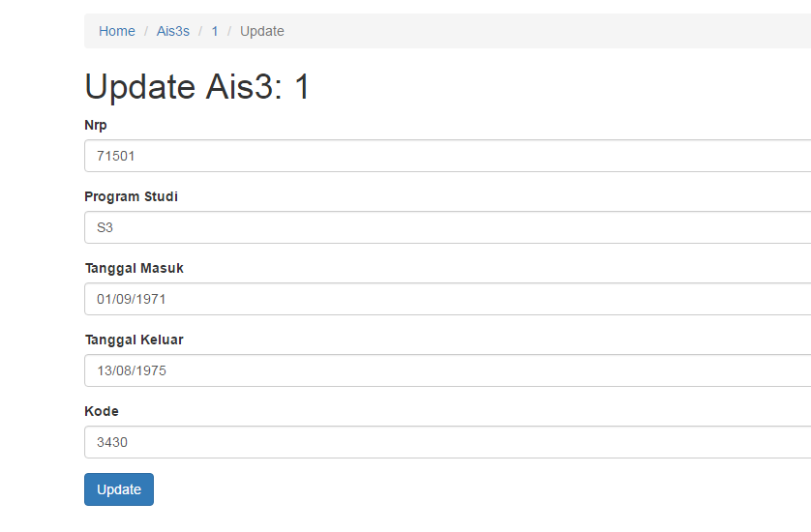Click the Program Studi label
This screenshot has height=532, width=811.
[x=132, y=196]
